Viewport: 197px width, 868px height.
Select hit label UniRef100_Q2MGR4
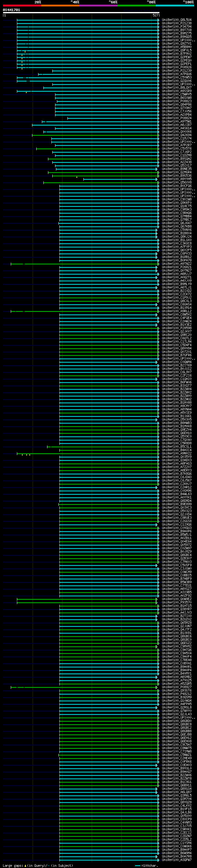coord(177,172)
